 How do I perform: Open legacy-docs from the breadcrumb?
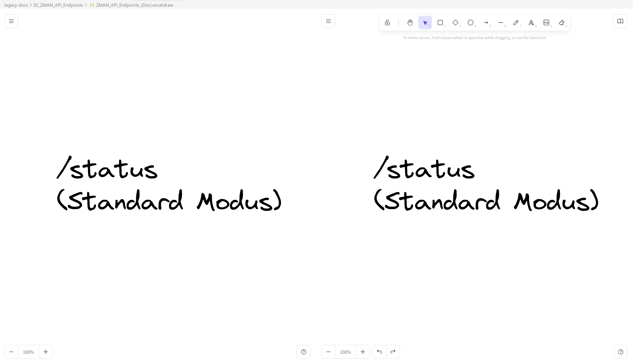pos(16,5)
